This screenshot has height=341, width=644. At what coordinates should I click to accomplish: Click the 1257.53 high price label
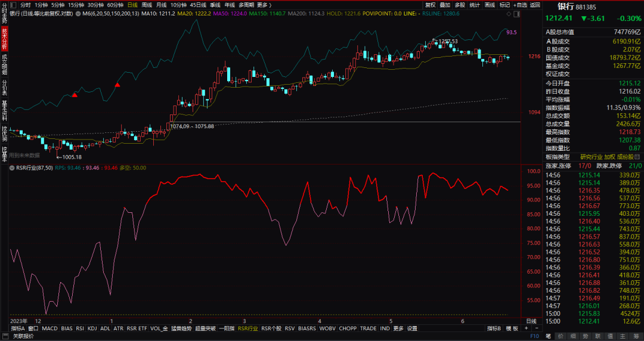click(448, 42)
